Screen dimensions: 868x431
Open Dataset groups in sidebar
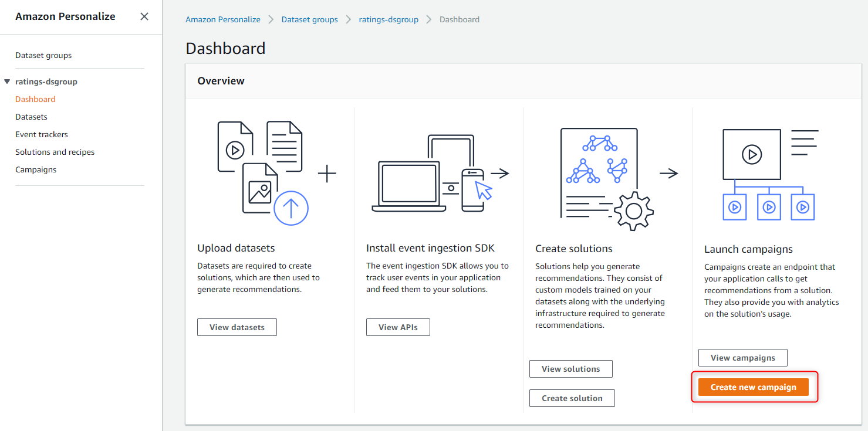(43, 55)
